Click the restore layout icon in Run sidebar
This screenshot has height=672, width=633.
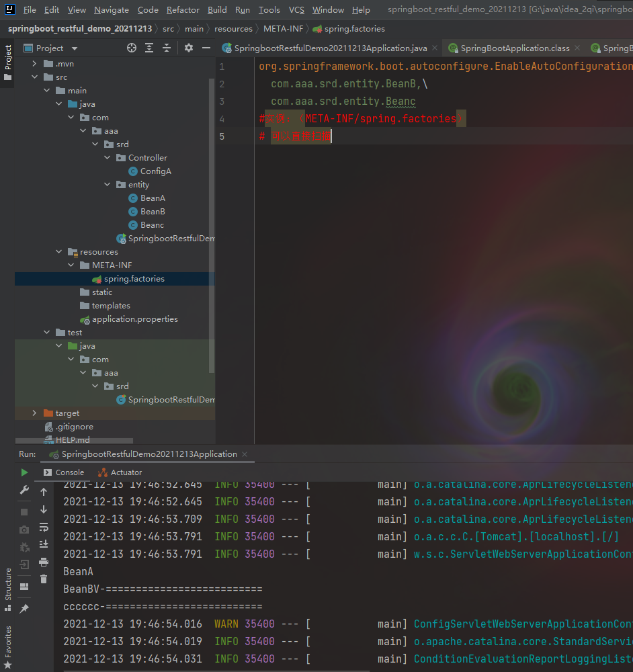coord(24,587)
